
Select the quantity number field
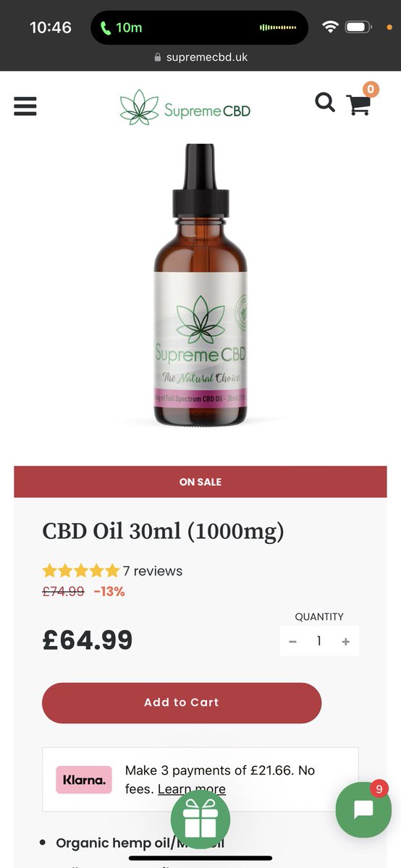(318, 642)
